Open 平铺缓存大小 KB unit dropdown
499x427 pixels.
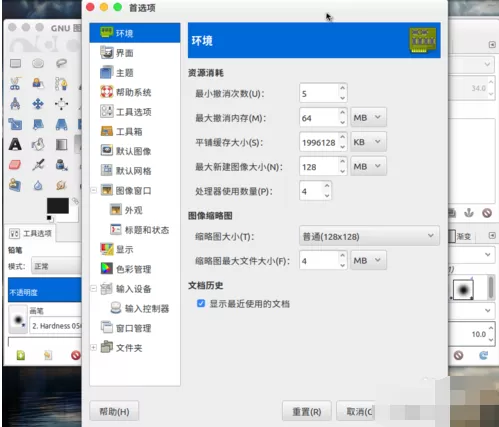[368, 142]
